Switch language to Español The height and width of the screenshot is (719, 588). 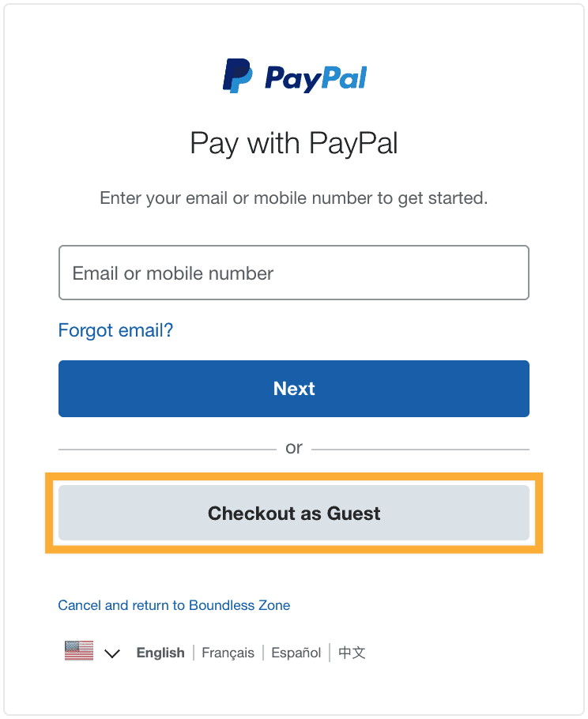pyautogui.click(x=296, y=653)
